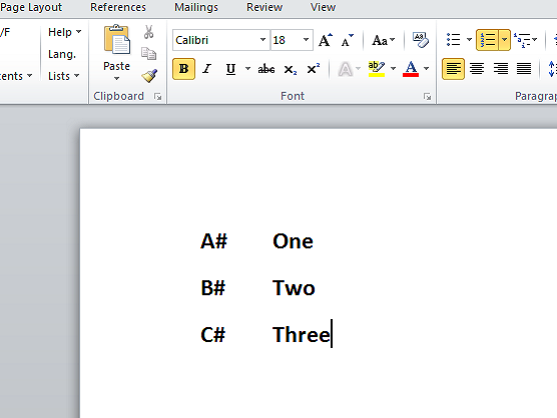Select the Format Painter brush
This screenshot has width=557, height=418.
[149, 76]
